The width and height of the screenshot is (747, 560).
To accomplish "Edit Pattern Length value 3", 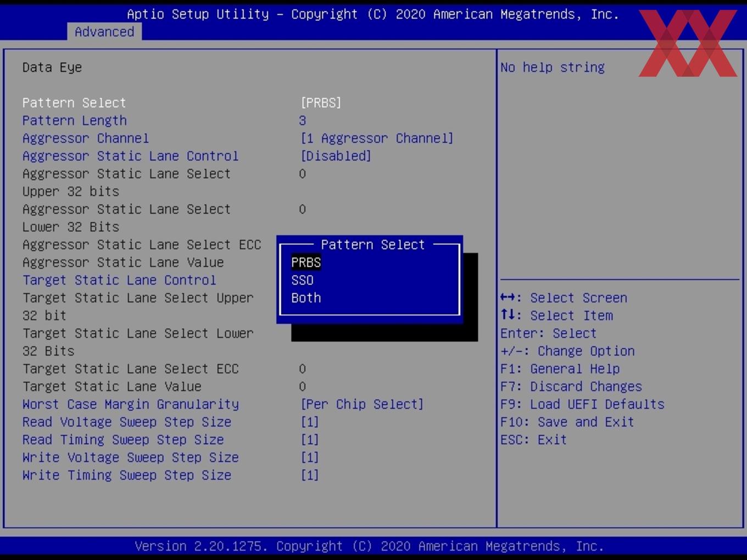I will point(303,120).
